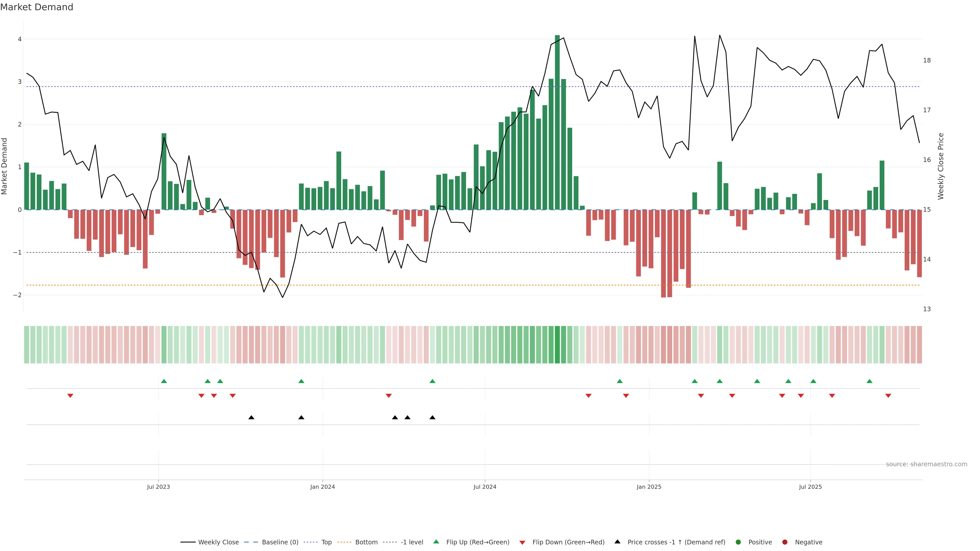980x551 pixels.
Task: Click the darkest green heatmap cell
Action: click(557, 345)
